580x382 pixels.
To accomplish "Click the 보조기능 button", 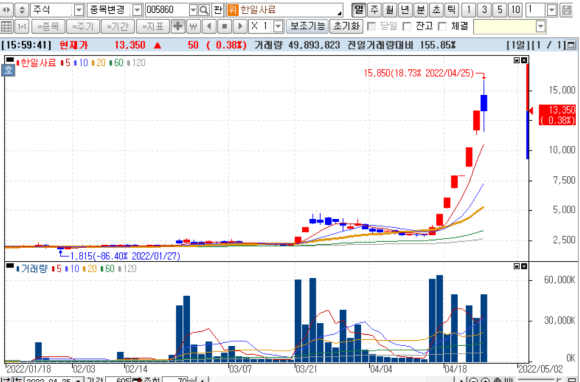I will pyautogui.click(x=307, y=27).
